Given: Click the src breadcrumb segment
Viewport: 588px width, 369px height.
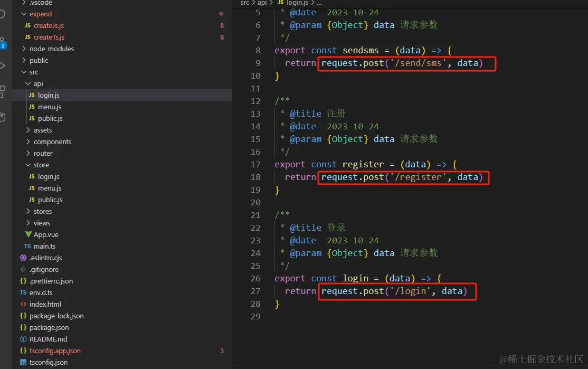Looking at the screenshot, I should pos(245,3).
